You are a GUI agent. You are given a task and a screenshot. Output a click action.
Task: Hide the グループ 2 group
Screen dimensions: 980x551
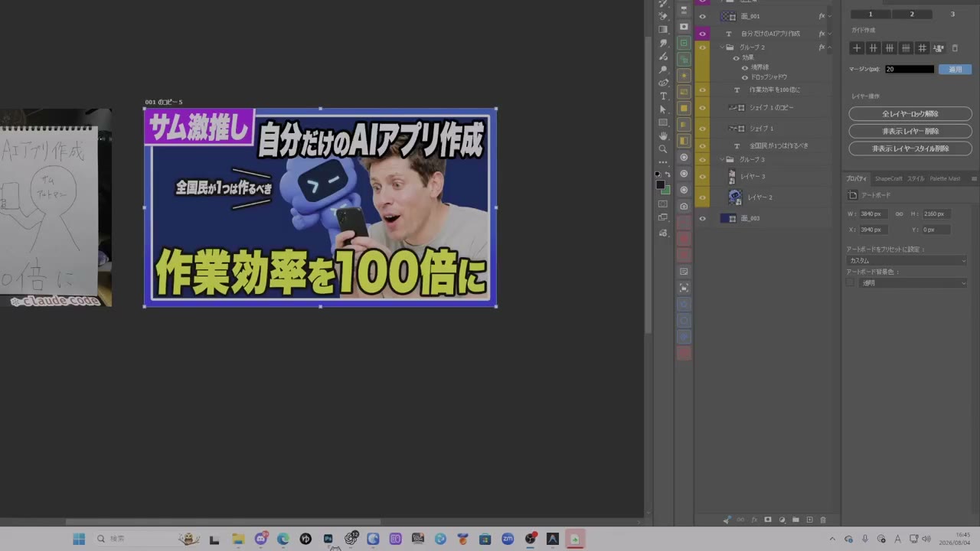click(x=702, y=47)
